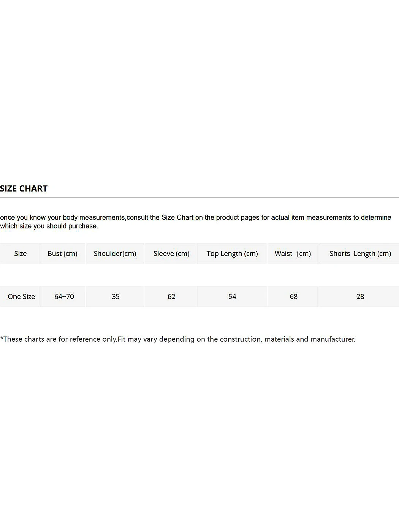
Task: Select the shorts length value 28
Action: point(360,296)
